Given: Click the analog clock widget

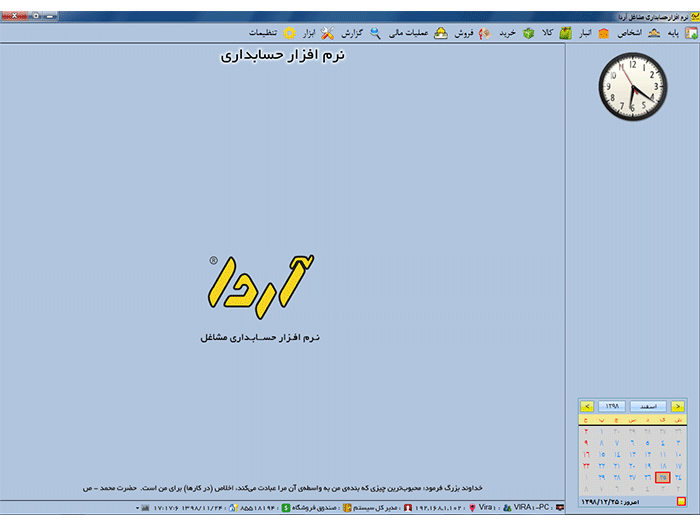Looking at the screenshot, I should (633, 87).
